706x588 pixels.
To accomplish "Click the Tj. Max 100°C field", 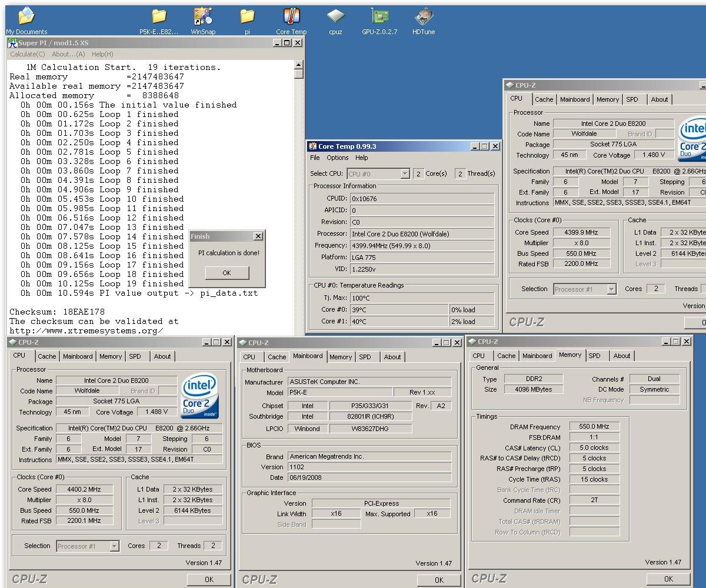I will 422,298.
